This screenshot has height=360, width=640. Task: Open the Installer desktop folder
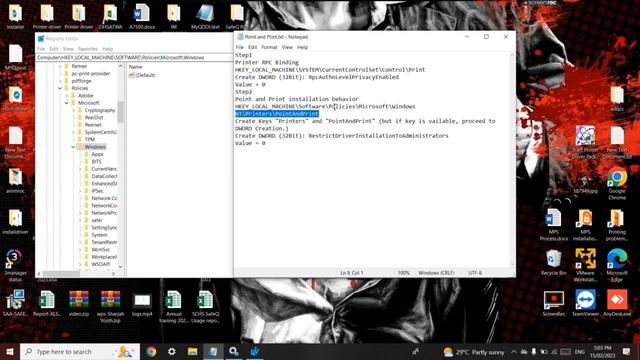(x=16, y=16)
